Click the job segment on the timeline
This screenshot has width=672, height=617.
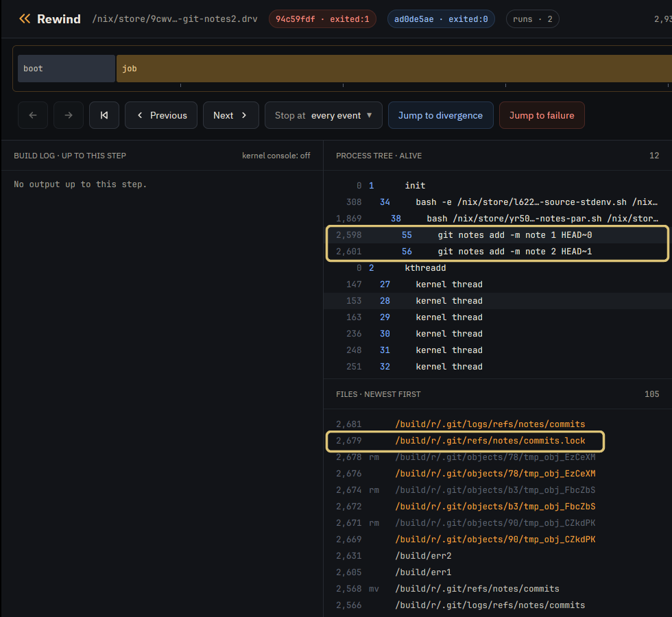tap(394, 69)
